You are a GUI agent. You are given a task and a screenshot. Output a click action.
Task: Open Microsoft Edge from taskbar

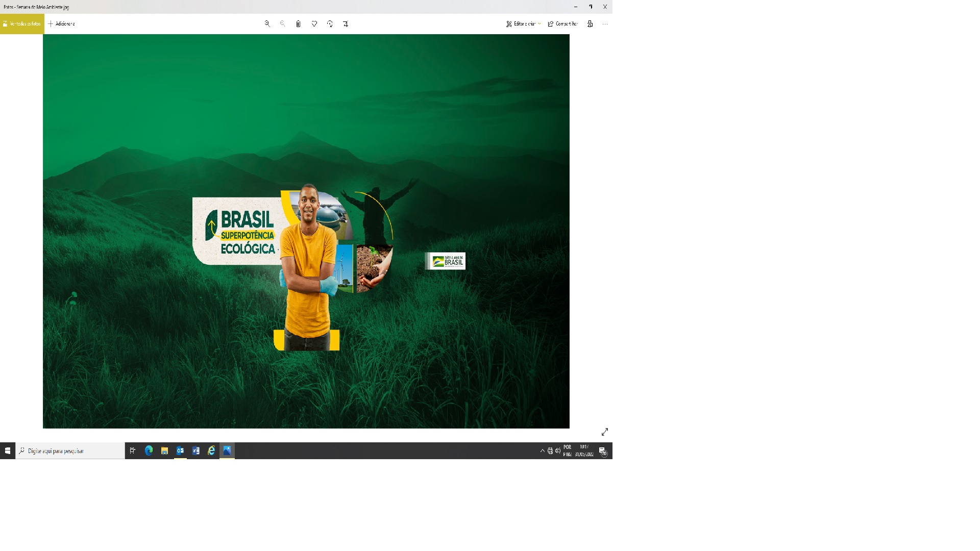(149, 451)
